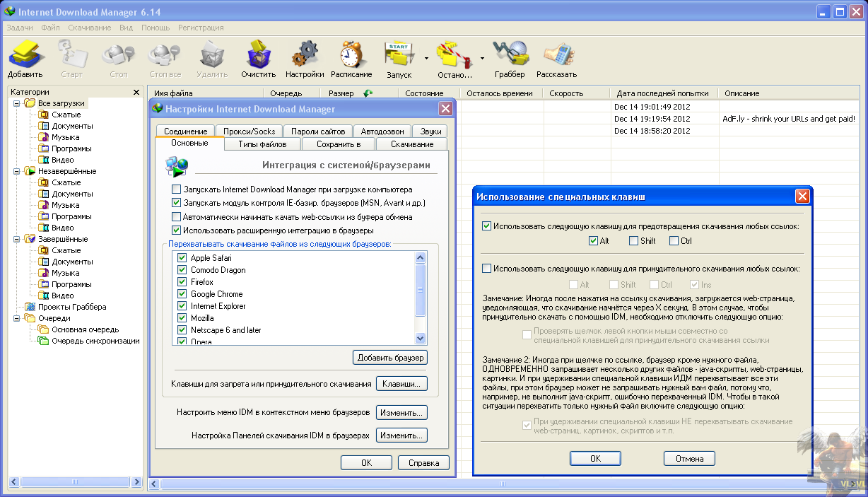Collapse the Все загрузки tree node

(x=16, y=103)
